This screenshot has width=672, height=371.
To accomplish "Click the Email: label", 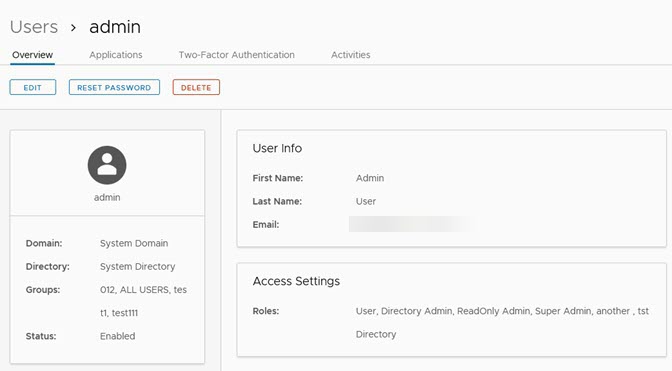I will [x=266, y=224].
